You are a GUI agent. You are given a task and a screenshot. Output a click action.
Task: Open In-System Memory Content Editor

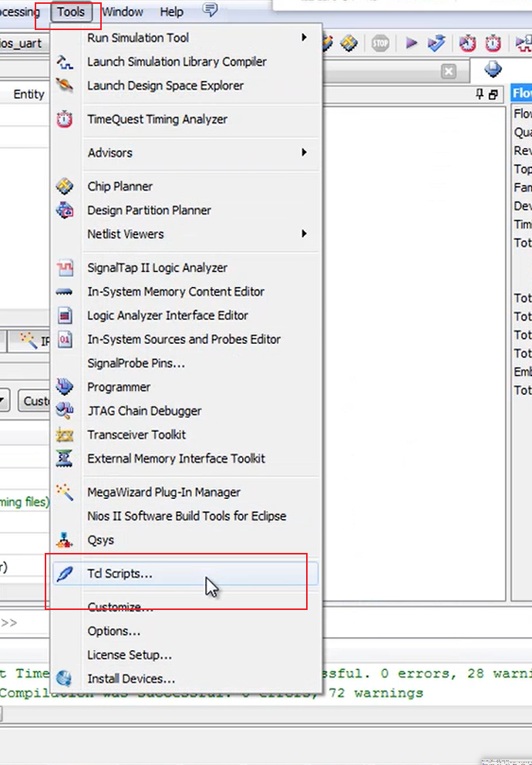pyautogui.click(x=186, y=292)
